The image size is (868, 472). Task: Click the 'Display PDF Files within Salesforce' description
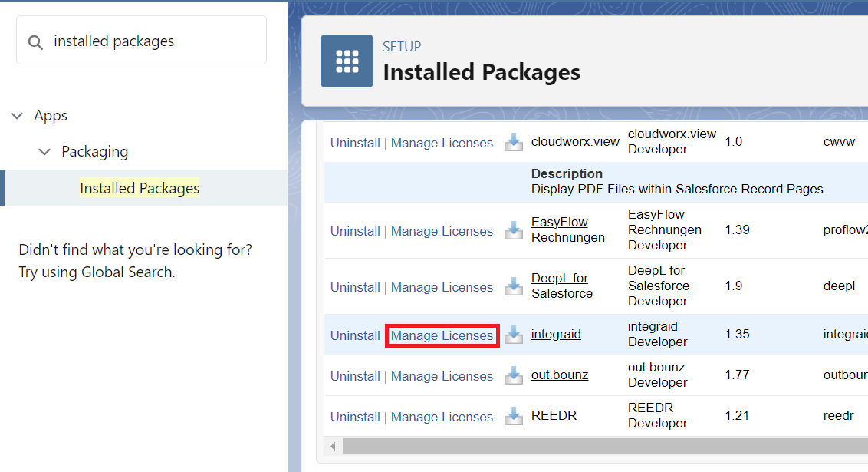click(677, 190)
